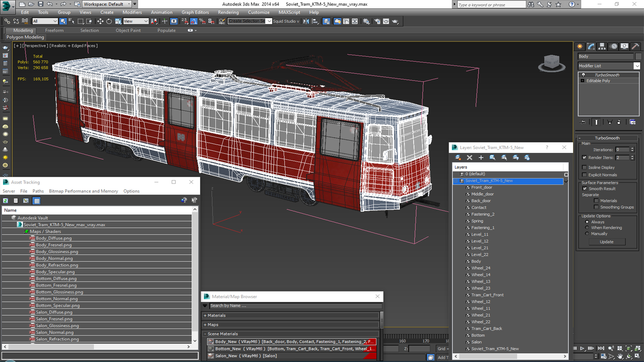
Task: Click the Realistic + Edged Faces viewport label
Action: coord(73,46)
